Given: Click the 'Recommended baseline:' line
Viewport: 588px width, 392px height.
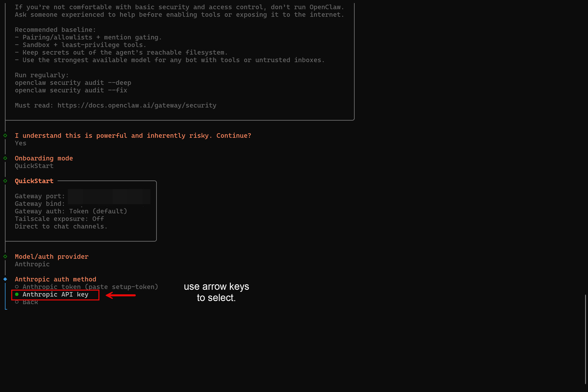Looking at the screenshot, I should (55, 30).
